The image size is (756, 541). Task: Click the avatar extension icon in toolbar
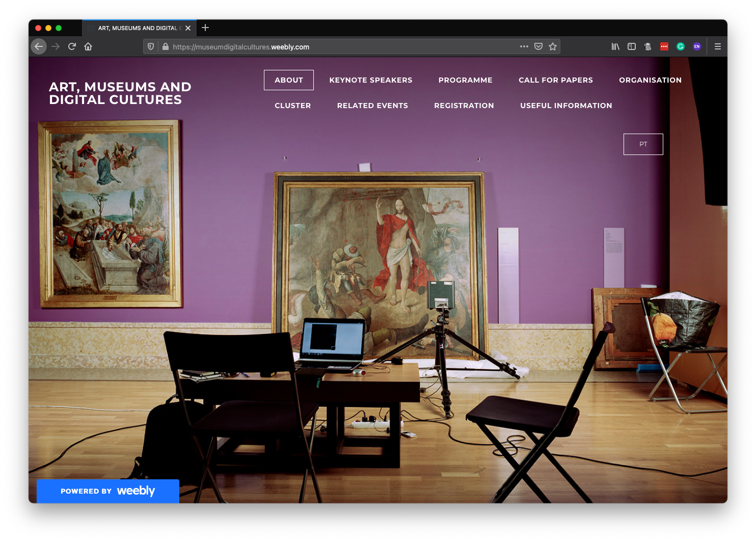point(647,46)
